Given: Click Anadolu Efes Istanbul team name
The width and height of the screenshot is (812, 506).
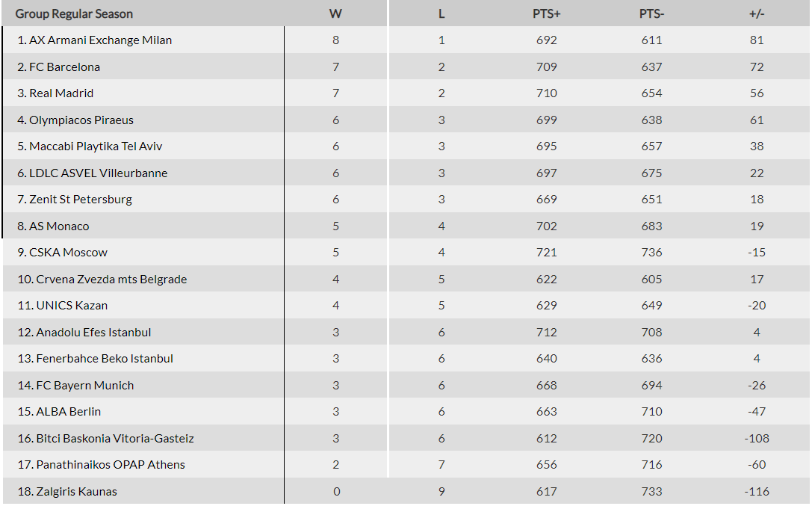Looking at the screenshot, I should point(93,333).
